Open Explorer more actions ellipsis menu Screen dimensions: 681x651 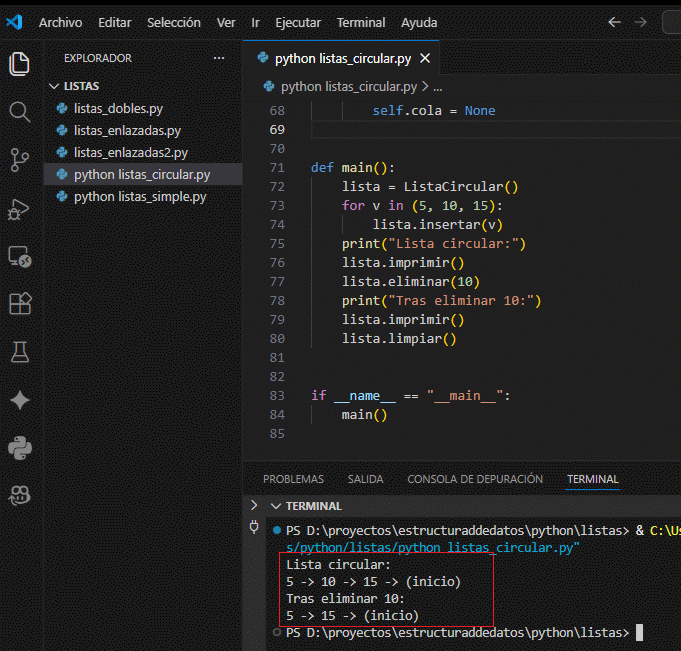(219, 58)
